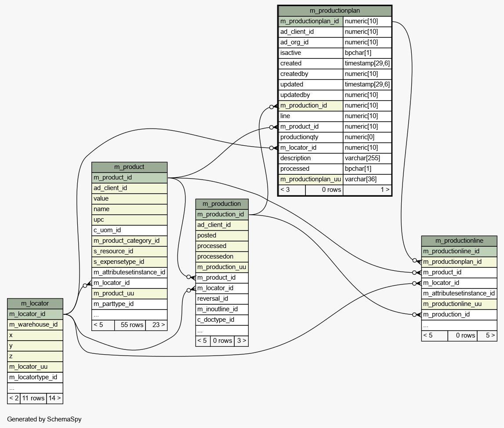The height and width of the screenshot is (428, 504).
Task: Select the line column in m_productionplan
Action: click(311, 116)
